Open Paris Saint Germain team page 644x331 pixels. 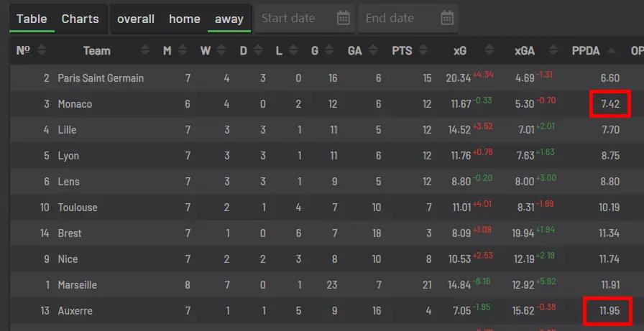click(101, 78)
